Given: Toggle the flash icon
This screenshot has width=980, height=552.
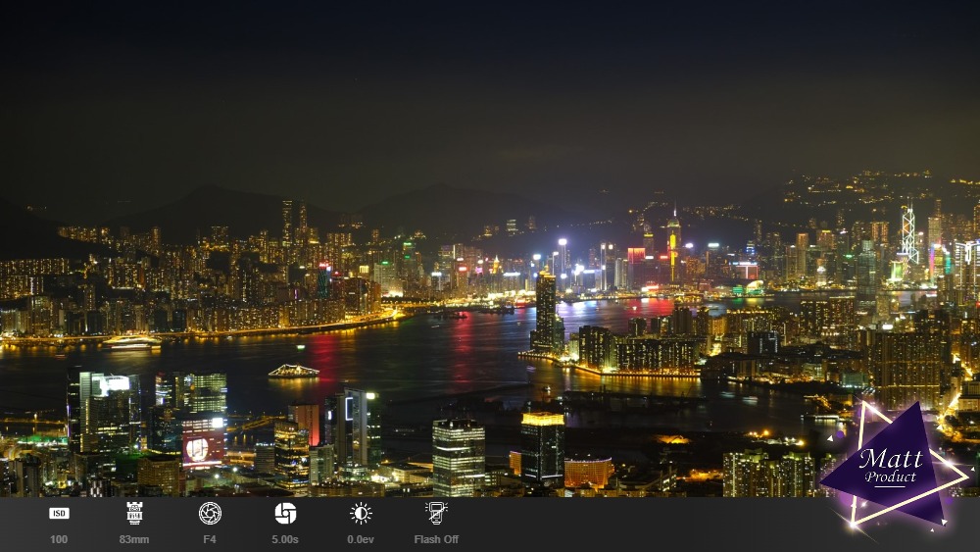Looking at the screenshot, I should [x=436, y=513].
